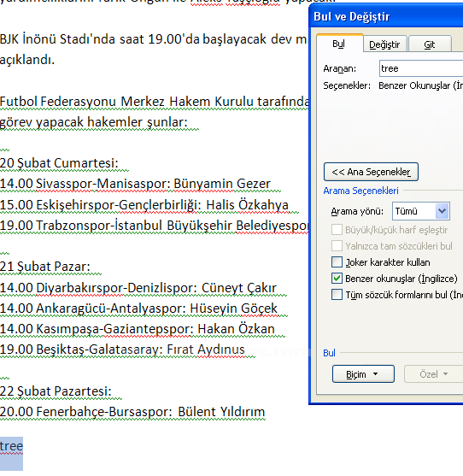Open the Arama yönü dropdown
Viewport: 463px width, 476px height.
421,211
